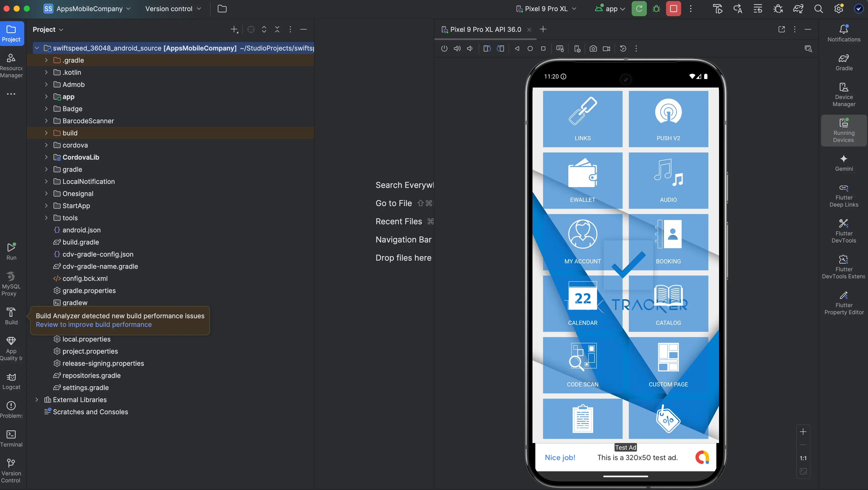This screenshot has height=490, width=868.
Task: Toggle the emulator power button
Action: [x=444, y=48]
